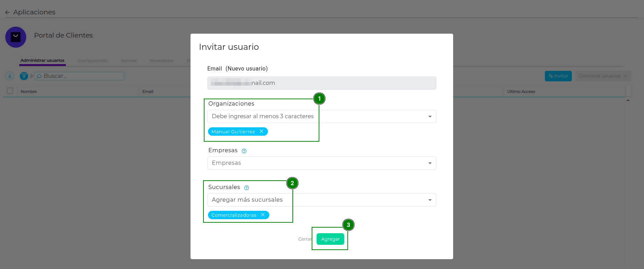
Task: Open the Empresas dropdown
Action: point(430,163)
